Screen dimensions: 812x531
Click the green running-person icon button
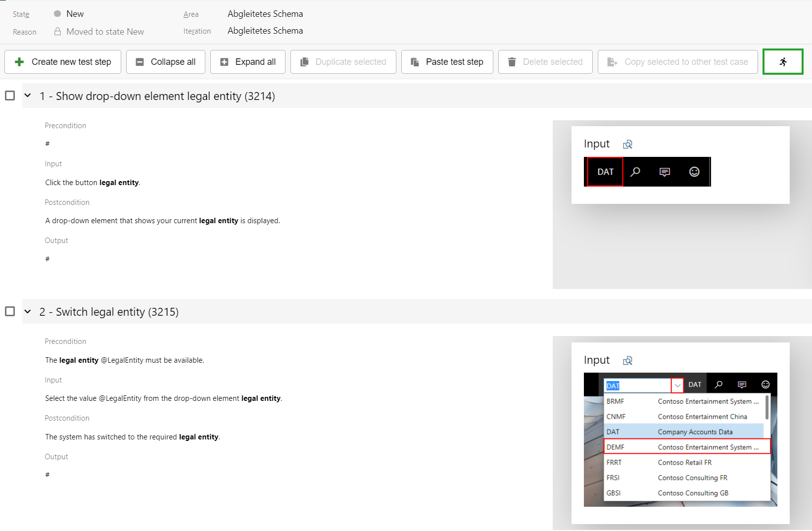[782, 62]
